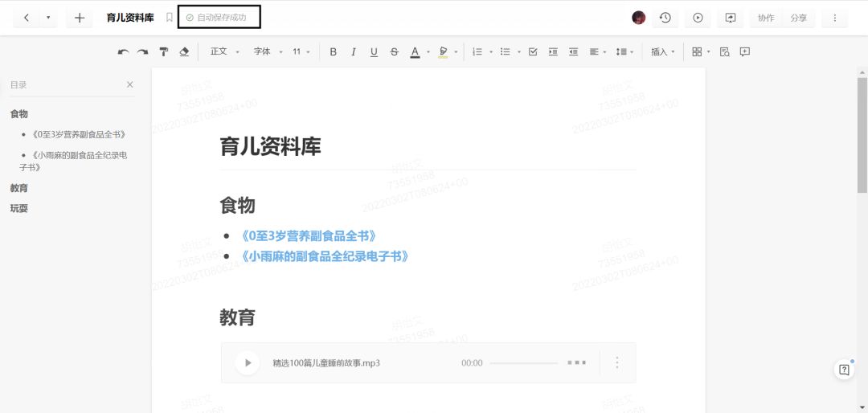Viewport: 868px width, 413px height.
Task: Select the format painter tool
Action: pos(164,51)
